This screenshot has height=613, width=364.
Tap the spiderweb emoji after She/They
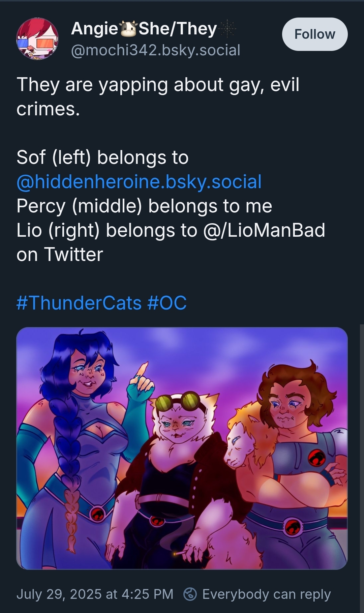pyautogui.click(x=227, y=29)
